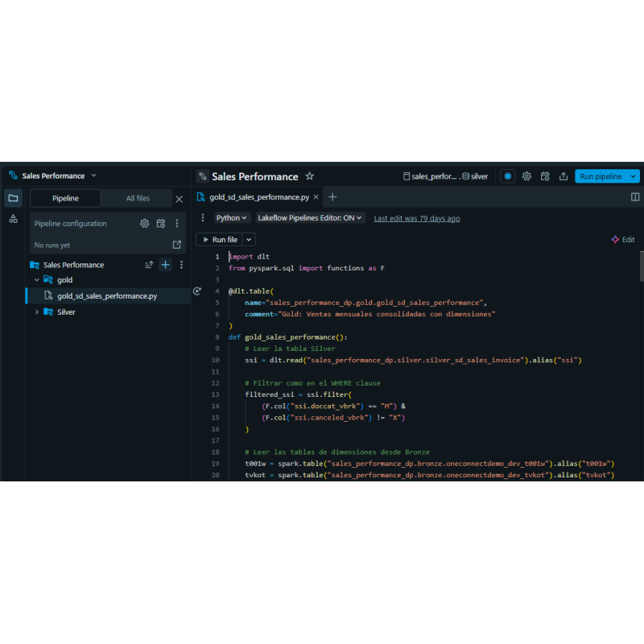Open the Python language dropdown

(x=232, y=218)
